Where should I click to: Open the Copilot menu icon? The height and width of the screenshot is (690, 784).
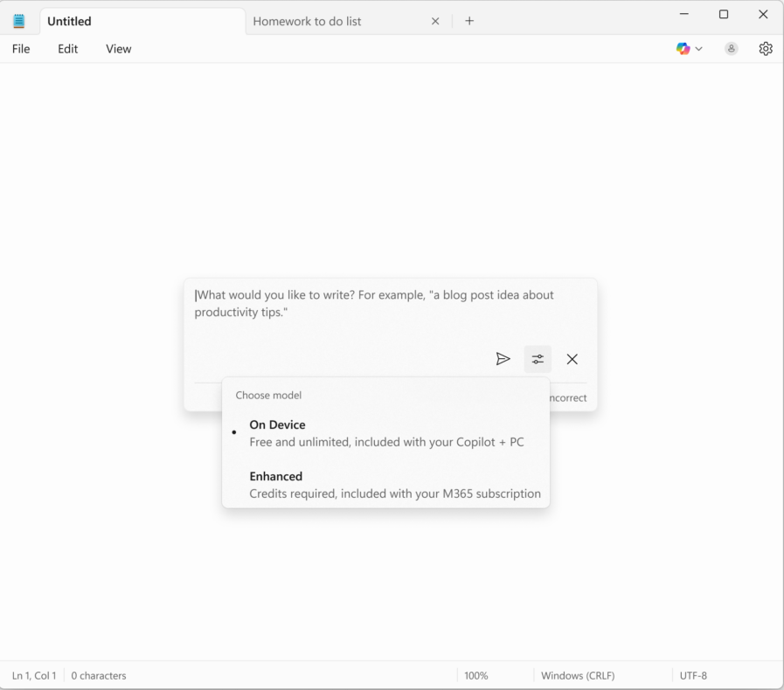pyautogui.click(x=683, y=48)
